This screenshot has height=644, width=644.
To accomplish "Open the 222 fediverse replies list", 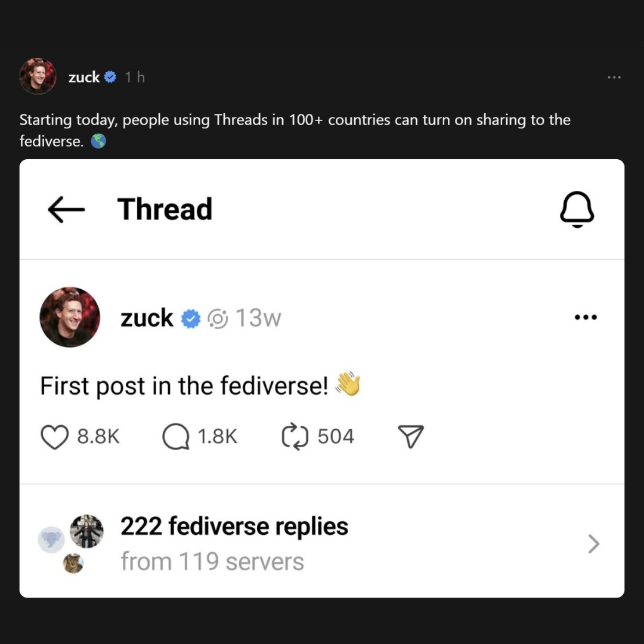I will click(234, 526).
